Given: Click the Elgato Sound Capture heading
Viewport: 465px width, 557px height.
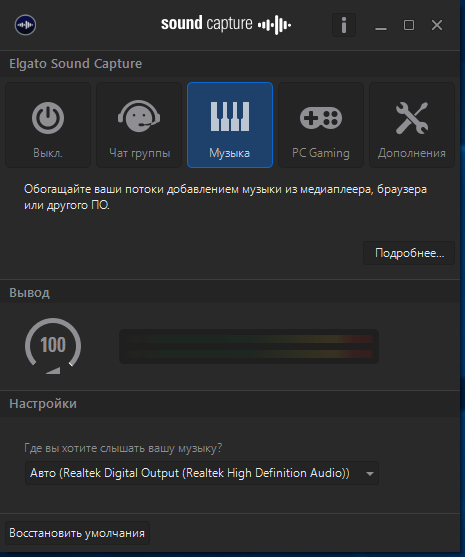Looking at the screenshot, I should pos(75,64).
